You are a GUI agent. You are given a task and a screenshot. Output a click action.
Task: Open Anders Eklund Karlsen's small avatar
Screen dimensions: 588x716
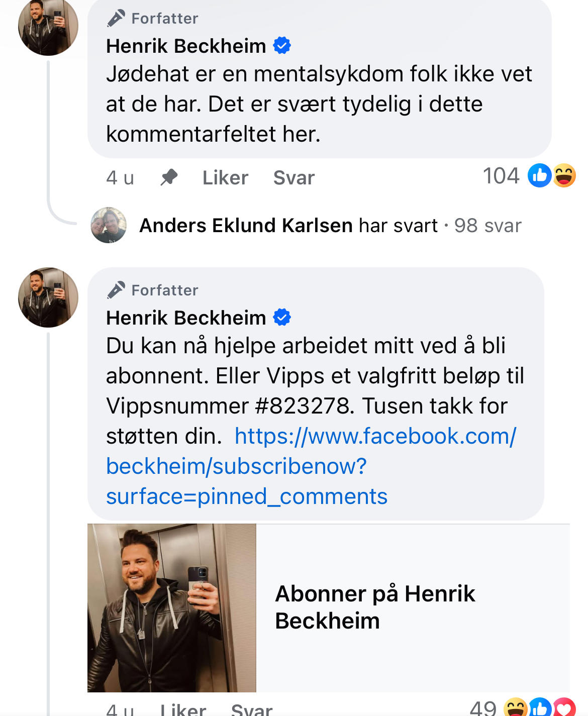tap(109, 225)
